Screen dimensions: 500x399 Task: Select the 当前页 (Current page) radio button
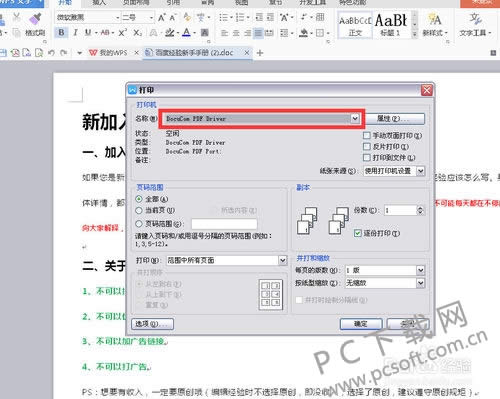(x=139, y=210)
